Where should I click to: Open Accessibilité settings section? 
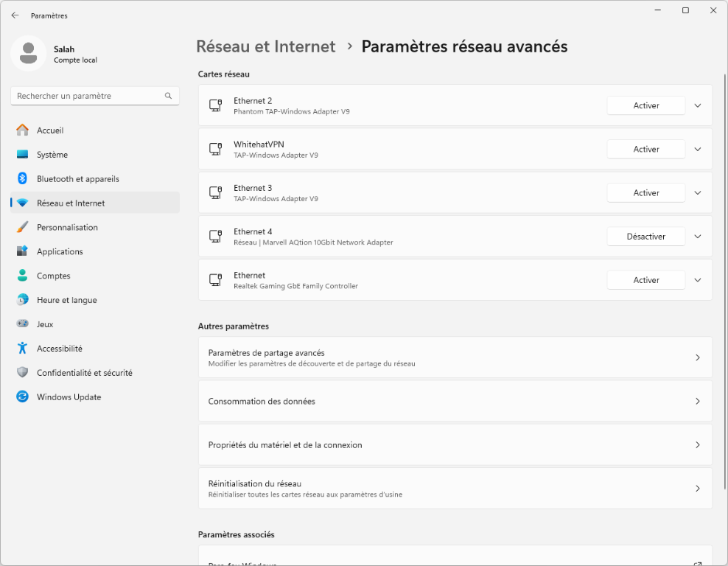[95, 349]
